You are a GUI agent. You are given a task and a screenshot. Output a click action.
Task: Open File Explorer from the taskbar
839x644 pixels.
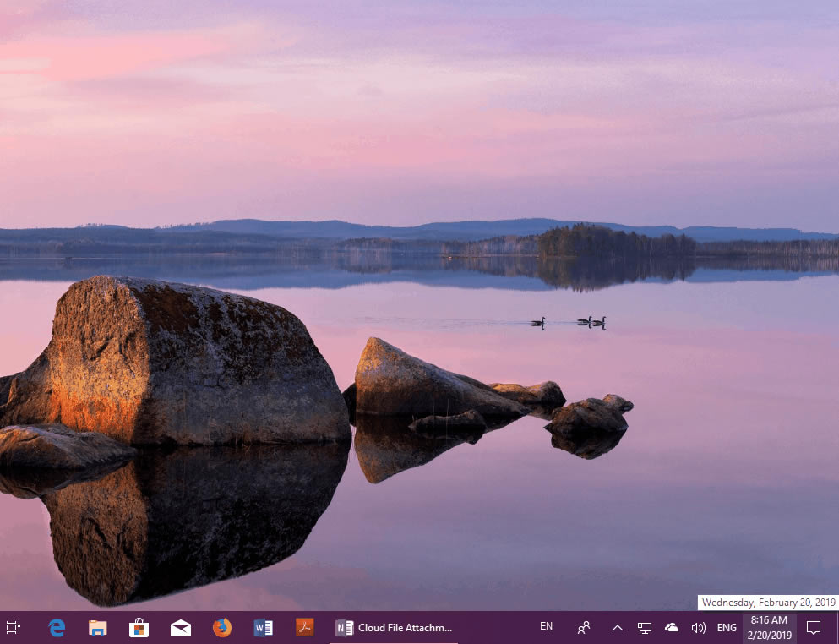97,628
